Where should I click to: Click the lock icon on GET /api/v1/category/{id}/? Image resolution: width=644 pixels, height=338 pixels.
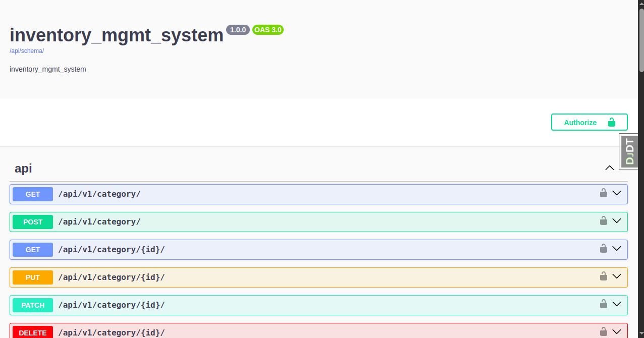604,249
